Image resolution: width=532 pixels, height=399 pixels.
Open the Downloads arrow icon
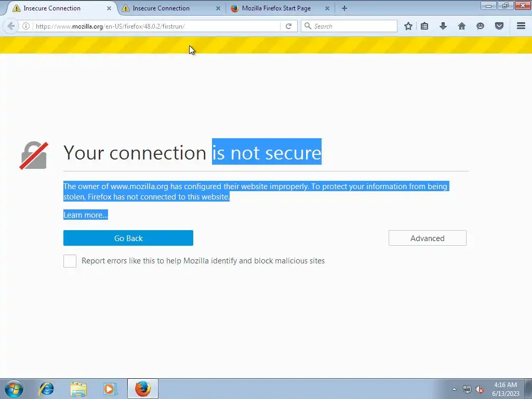click(x=443, y=26)
